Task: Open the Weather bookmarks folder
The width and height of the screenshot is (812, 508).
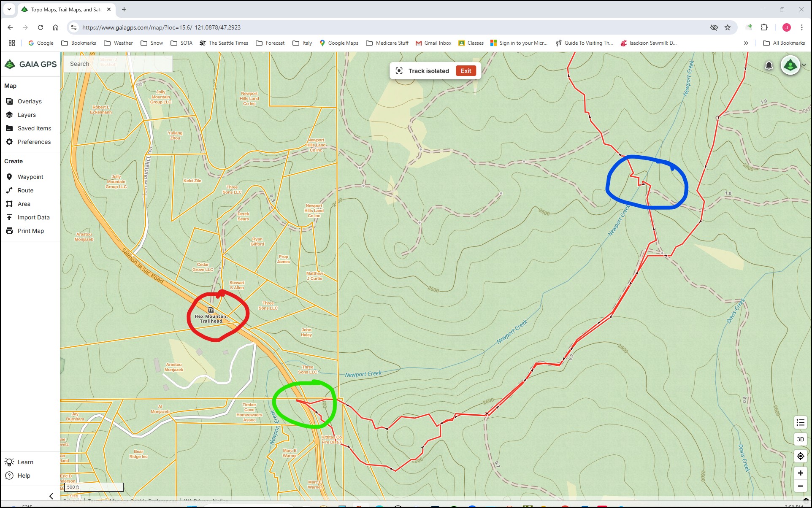Action: (118, 43)
